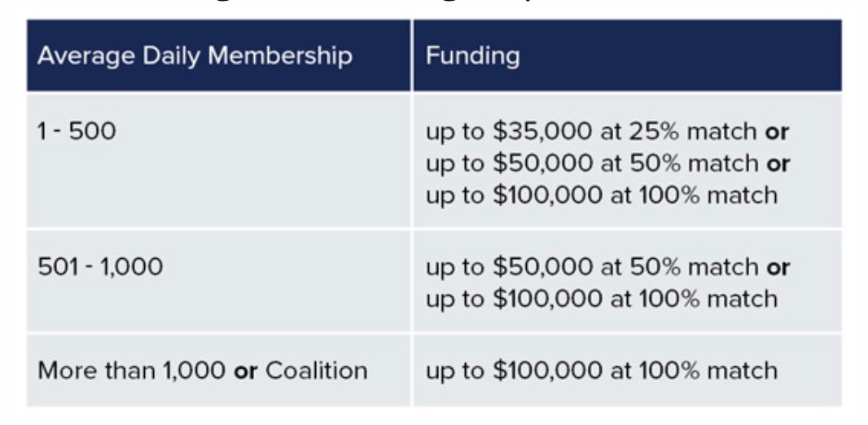Click the Funding column header
This screenshot has height=425, width=868.
pos(627,55)
